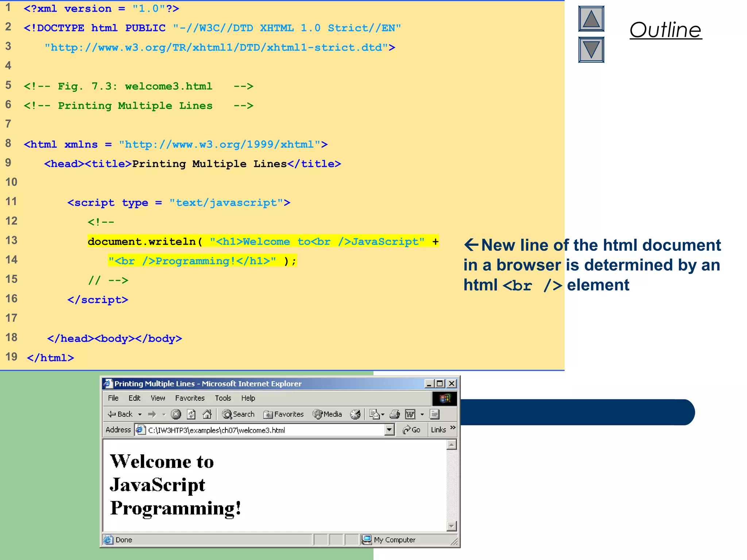Click the IE page icon in status bar
This screenshot has height=560, width=747.
pyautogui.click(x=108, y=540)
